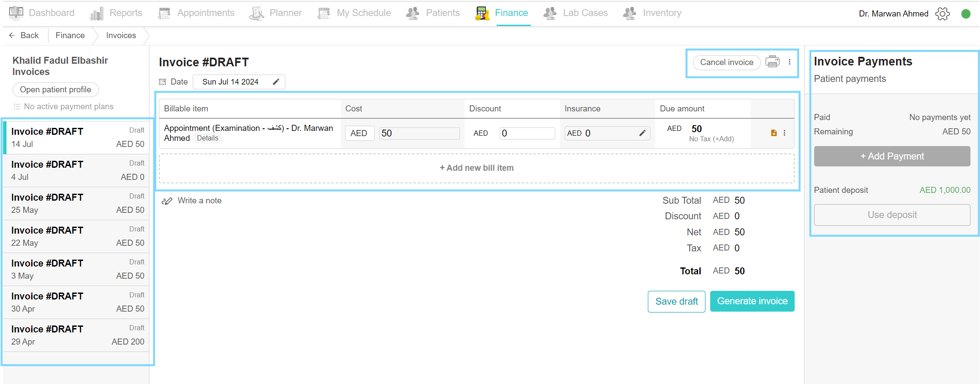Click + Add Payment button
The image size is (980, 384).
point(892,156)
